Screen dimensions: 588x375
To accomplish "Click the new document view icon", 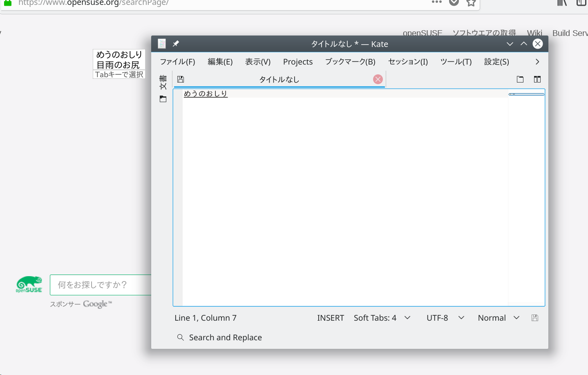I will tap(520, 79).
